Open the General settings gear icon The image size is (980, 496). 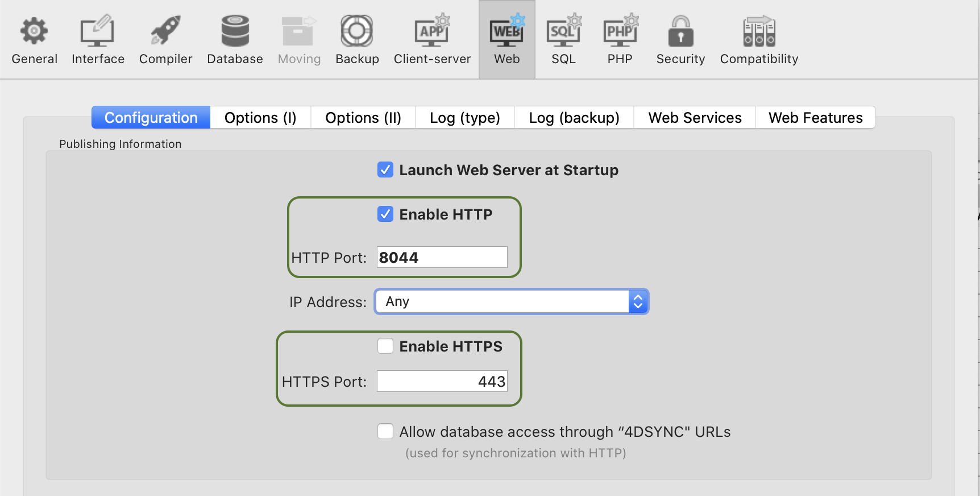point(34,31)
